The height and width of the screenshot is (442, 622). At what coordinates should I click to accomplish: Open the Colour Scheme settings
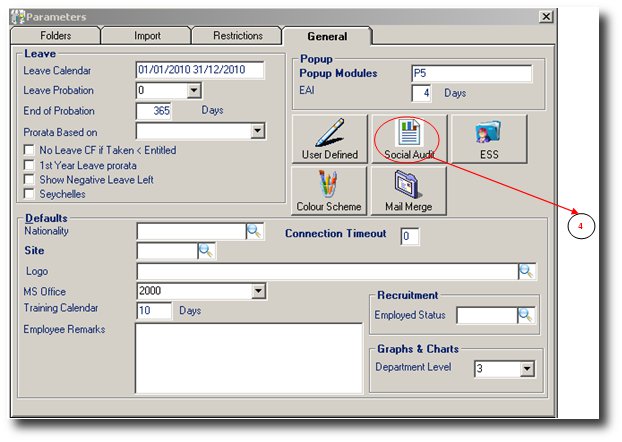click(x=329, y=190)
